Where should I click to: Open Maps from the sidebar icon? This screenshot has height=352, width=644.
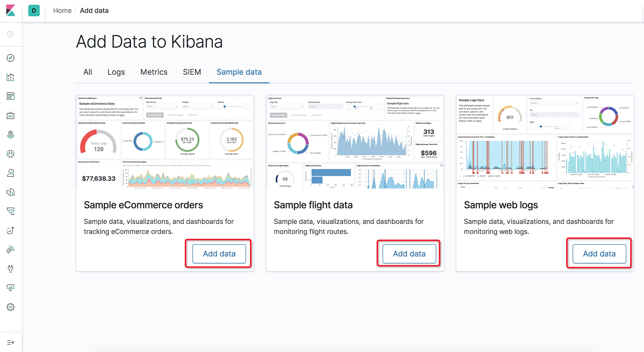tap(11, 135)
